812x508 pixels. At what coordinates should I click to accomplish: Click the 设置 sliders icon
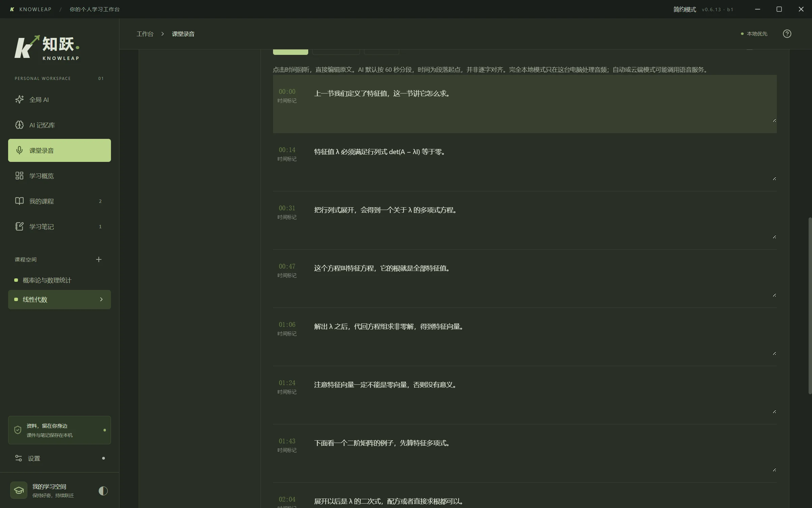coord(19,458)
